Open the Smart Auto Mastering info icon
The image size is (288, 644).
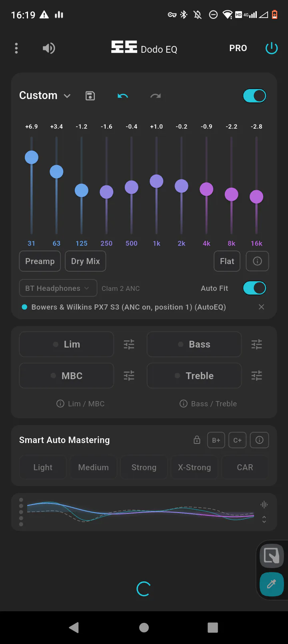(259, 440)
